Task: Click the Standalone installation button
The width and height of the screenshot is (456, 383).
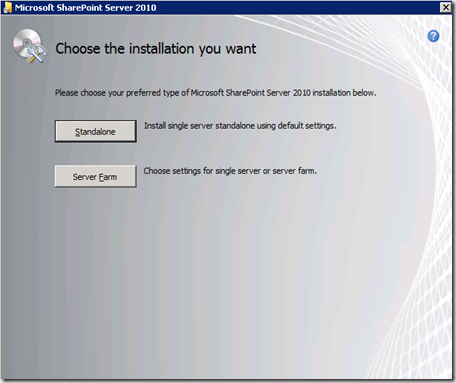Action: (96, 131)
